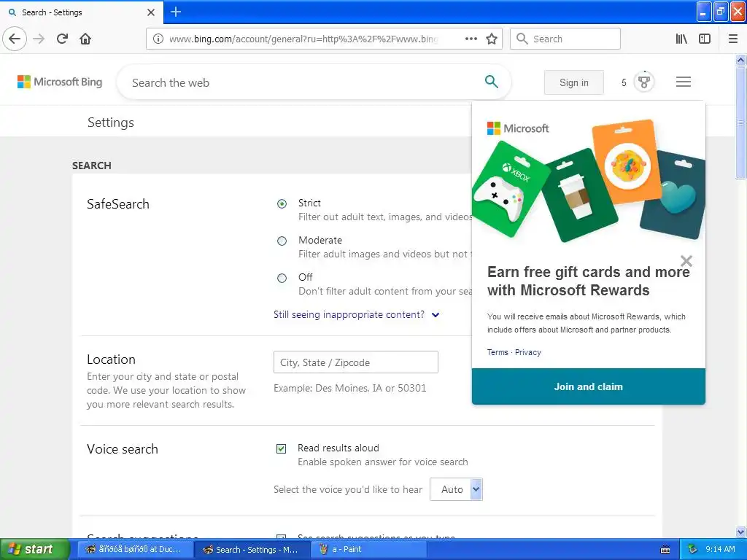Image resolution: width=747 pixels, height=560 pixels.
Task: Click the scrollbar up arrow
Action: click(x=740, y=60)
